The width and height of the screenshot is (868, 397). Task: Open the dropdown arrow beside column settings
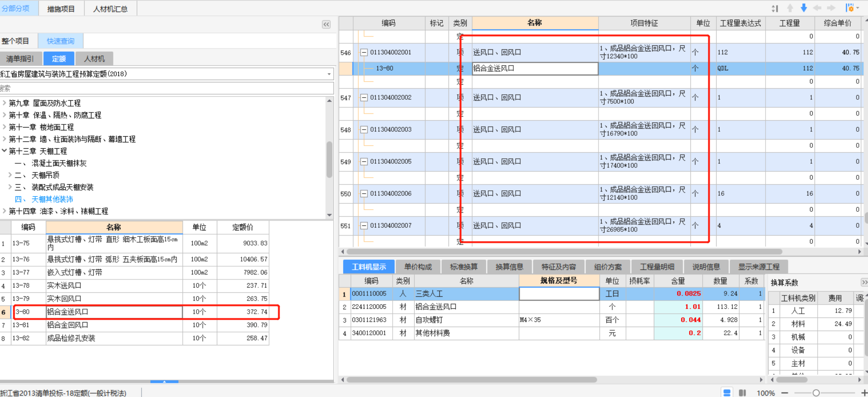(x=857, y=8)
